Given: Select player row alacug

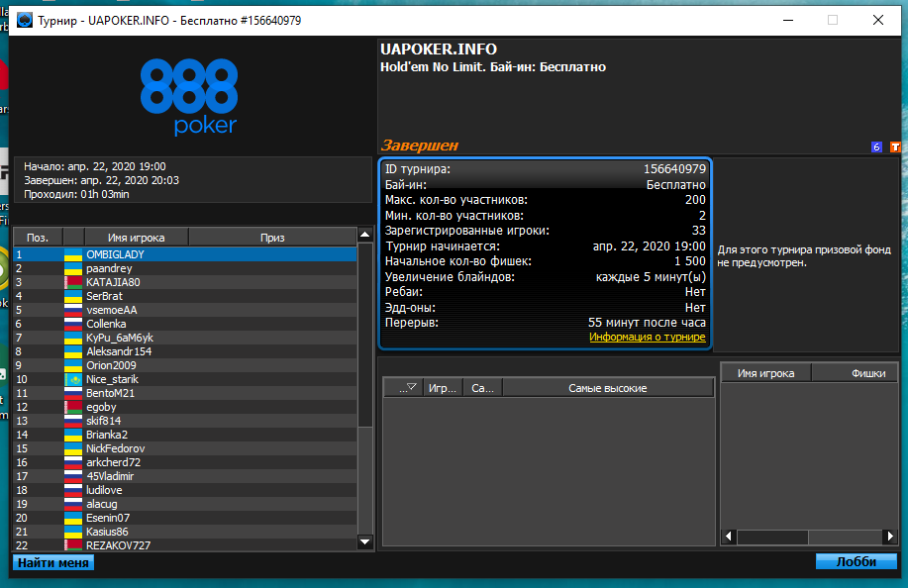Looking at the screenshot, I should point(185,505).
